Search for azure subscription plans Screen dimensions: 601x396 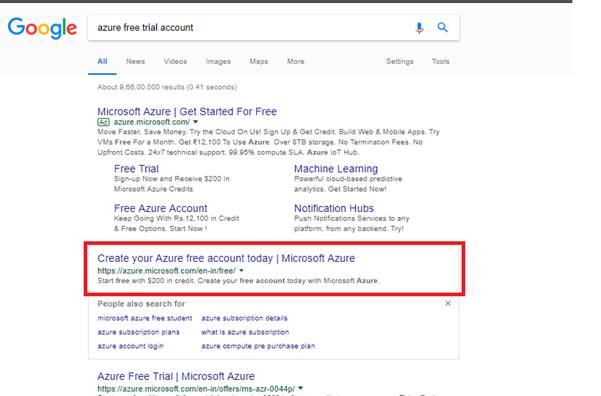point(138,332)
